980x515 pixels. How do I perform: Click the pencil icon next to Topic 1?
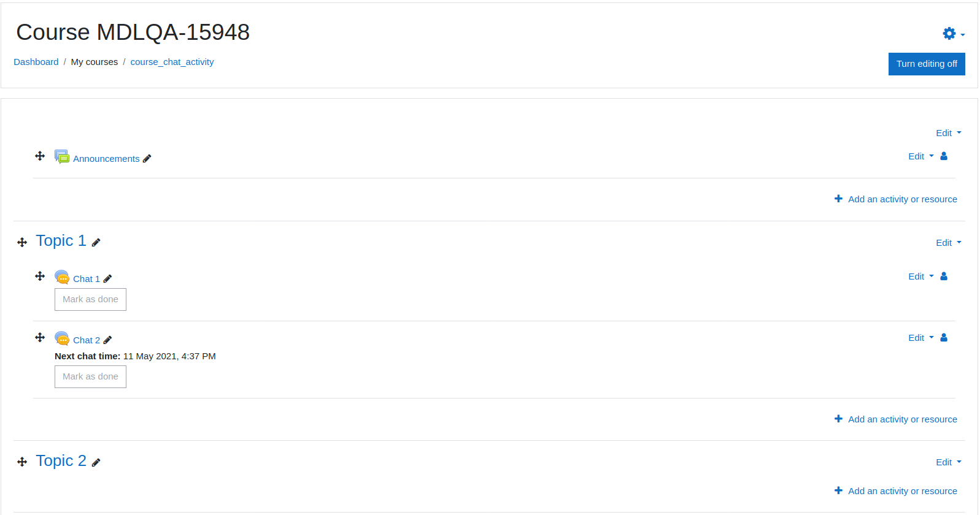[x=96, y=243]
